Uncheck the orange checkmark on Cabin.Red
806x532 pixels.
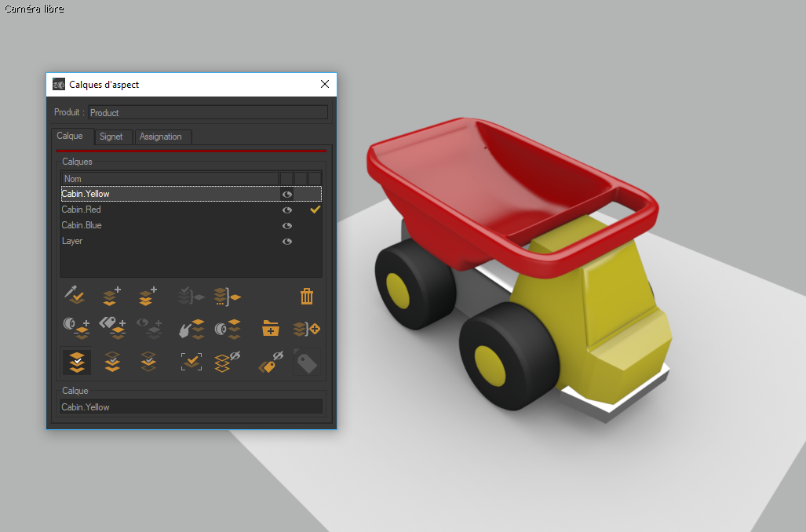pos(315,210)
